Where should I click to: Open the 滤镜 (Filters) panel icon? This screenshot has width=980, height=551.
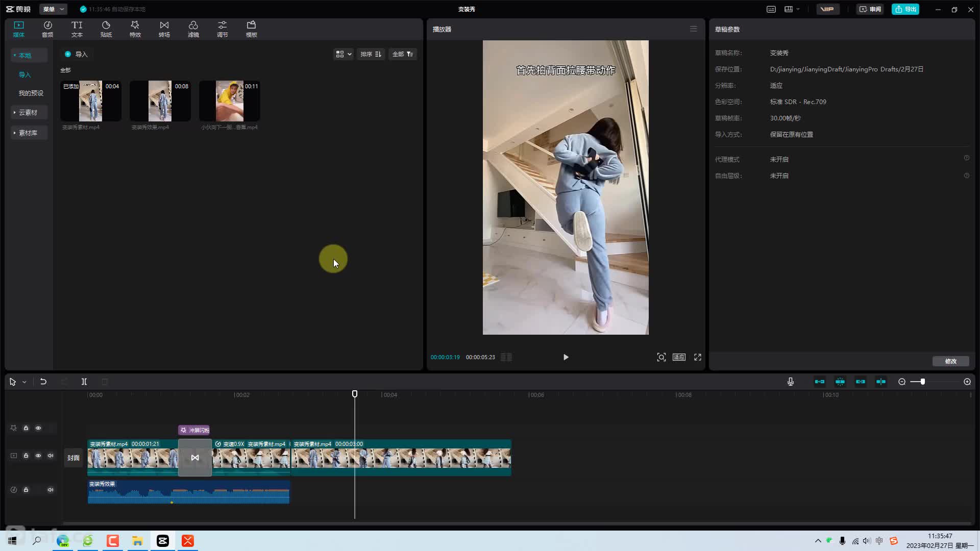(193, 29)
